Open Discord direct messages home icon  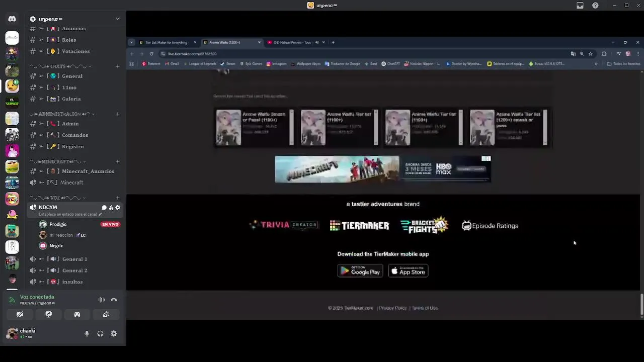coord(12,19)
